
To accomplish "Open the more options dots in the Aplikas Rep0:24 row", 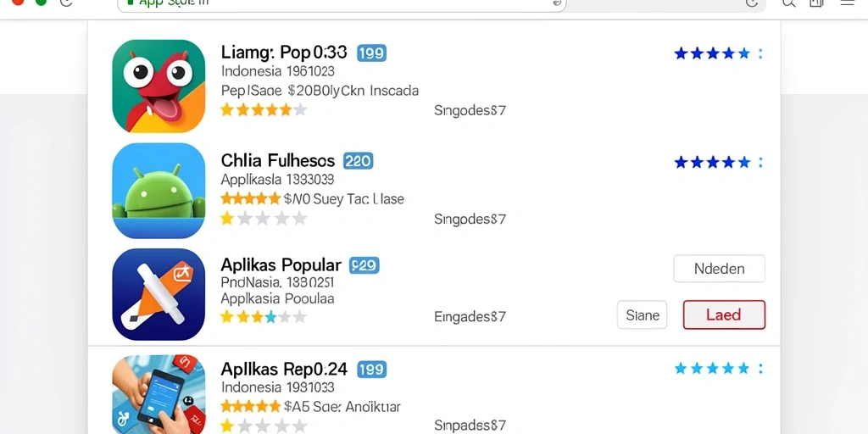I will point(760,369).
